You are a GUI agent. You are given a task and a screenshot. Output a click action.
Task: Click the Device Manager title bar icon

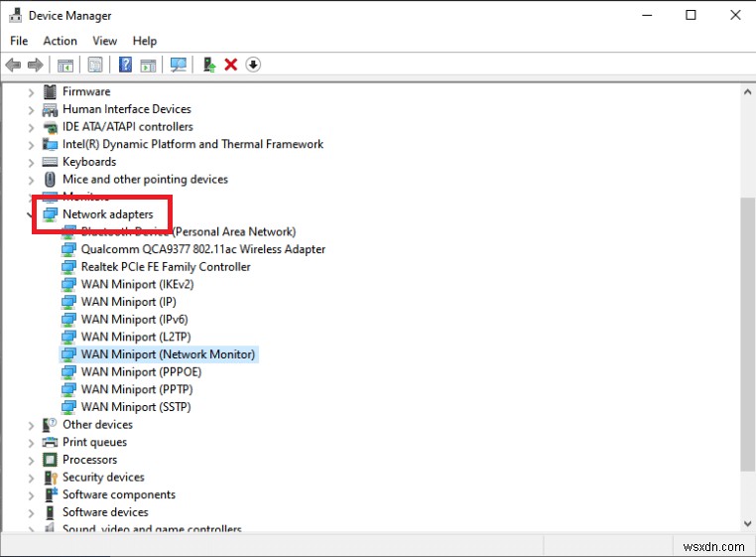pyautogui.click(x=16, y=15)
